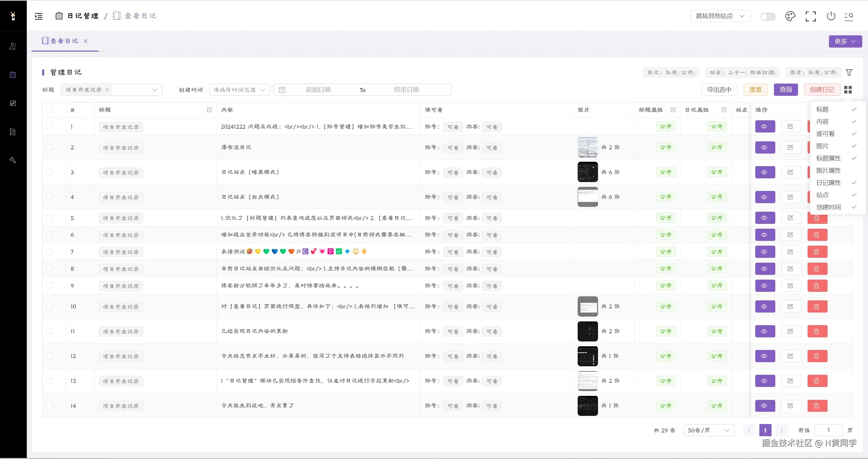Open the theme palette icon in the header

pyautogui.click(x=790, y=16)
